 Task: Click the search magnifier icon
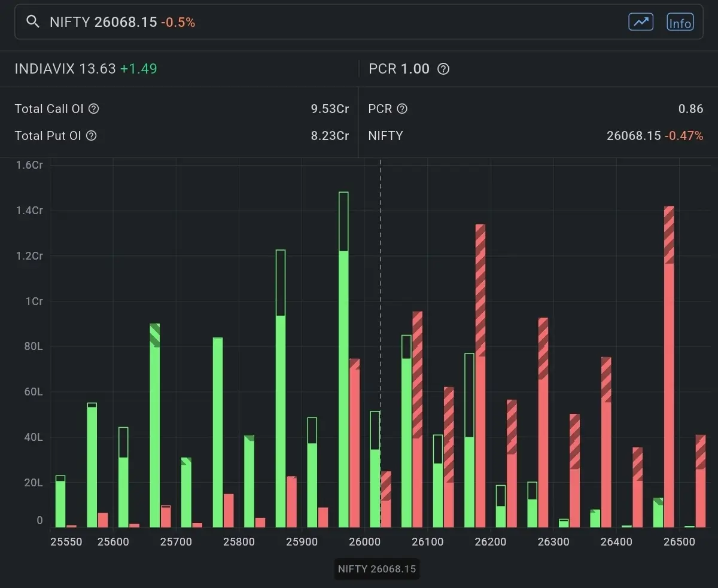[x=33, y=22]
